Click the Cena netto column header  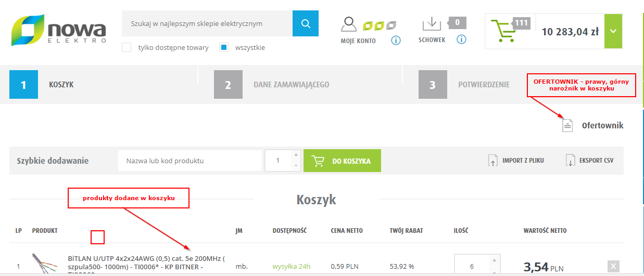[x=347, y=230]
